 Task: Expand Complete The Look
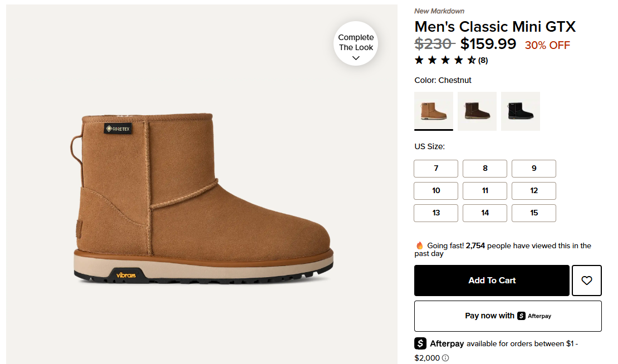356,43
